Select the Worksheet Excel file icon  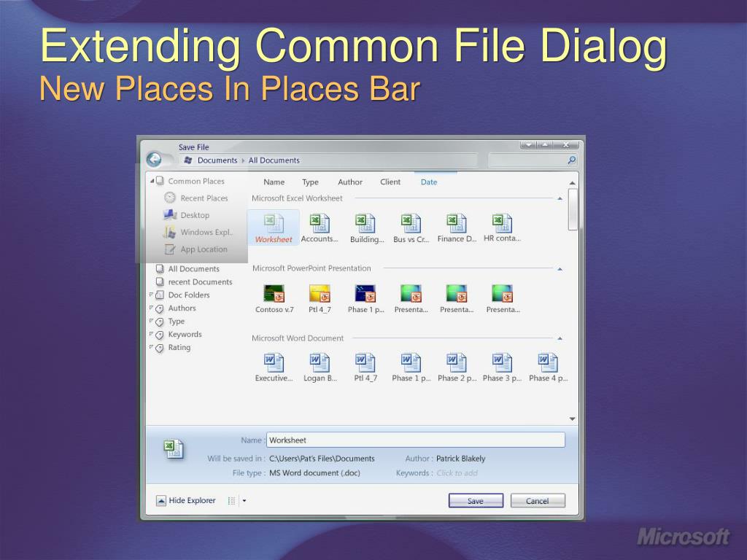point(274,228)
